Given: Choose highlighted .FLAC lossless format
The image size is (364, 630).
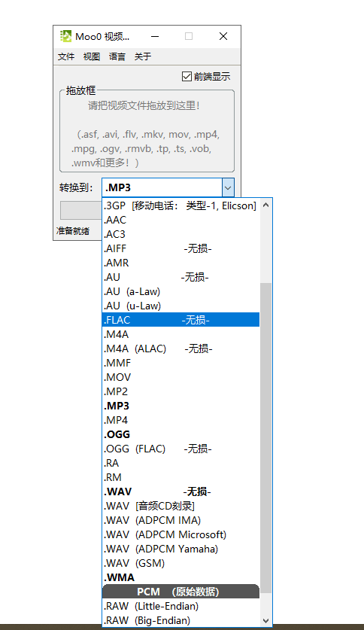Looking at the screenshot, I should tap(181, 320).
